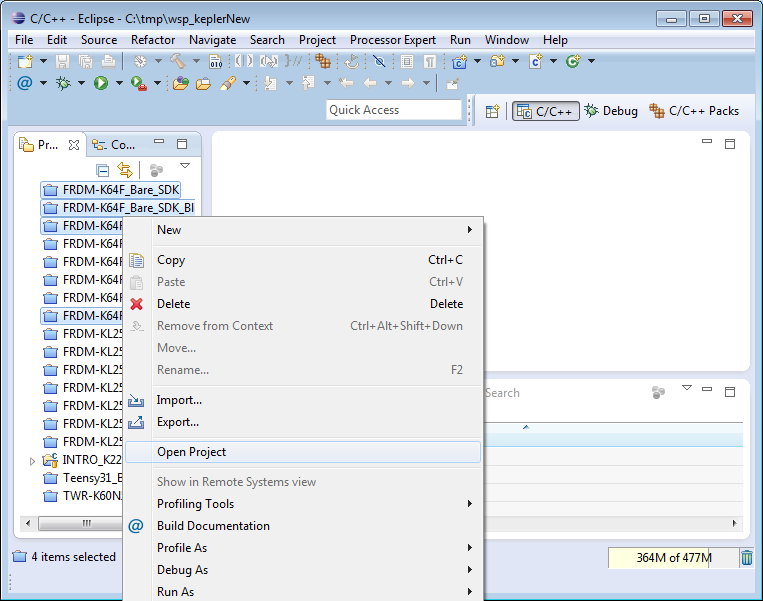Click the New wizard icon in toolbar
Screen dimensions: 763x601
coord(25,62)
